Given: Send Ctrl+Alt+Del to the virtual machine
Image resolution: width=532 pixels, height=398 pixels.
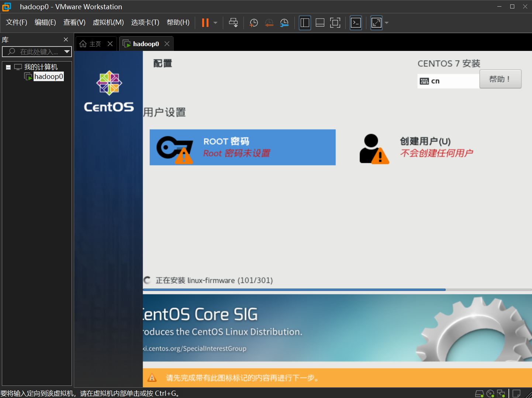Looking at the screenshot, I should click(233, 23).
